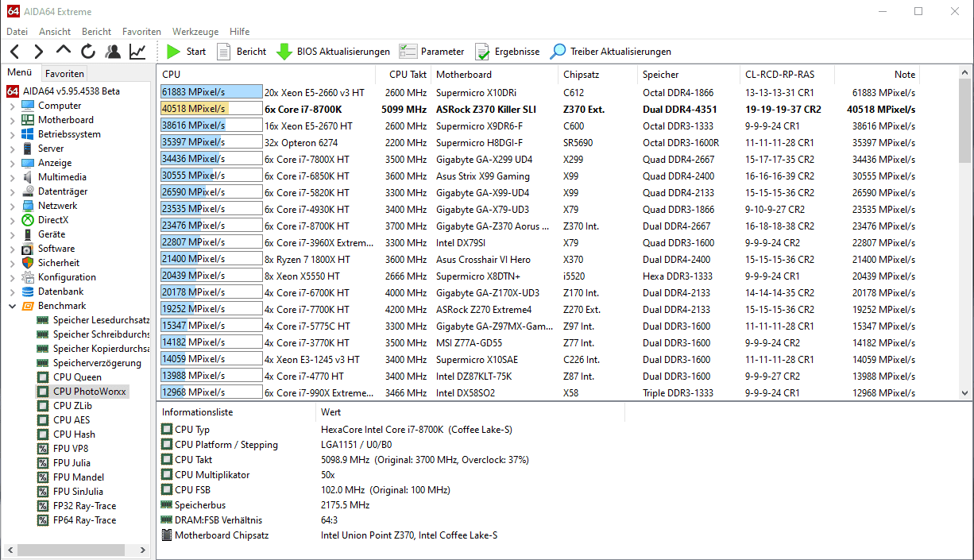
Task: Click the results list vertical scrollbar
Action: (x=964, y=234)
